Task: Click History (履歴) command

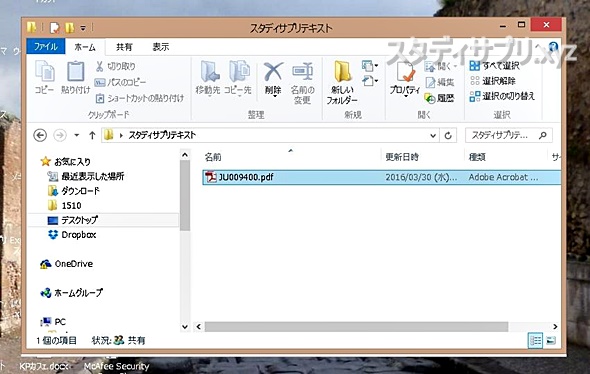Action: 439,98
